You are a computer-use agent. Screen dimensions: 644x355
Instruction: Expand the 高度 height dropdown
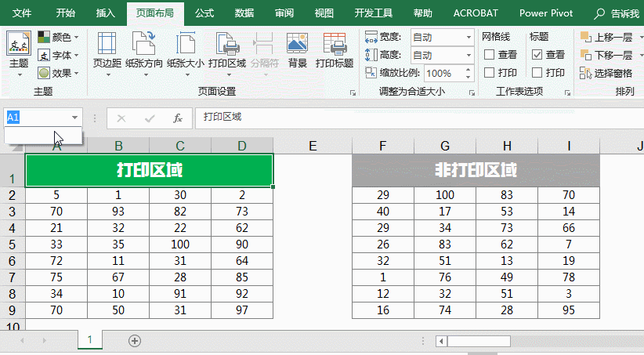tap(468, 55)
